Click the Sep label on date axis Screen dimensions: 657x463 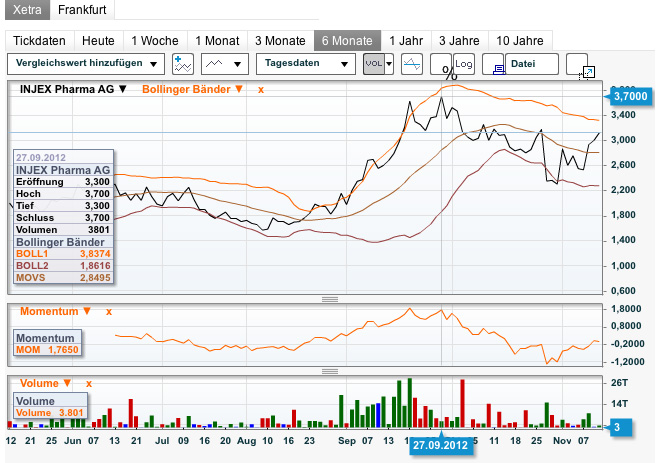[347, 441]
